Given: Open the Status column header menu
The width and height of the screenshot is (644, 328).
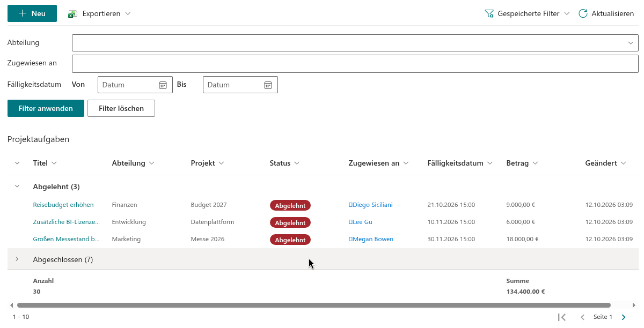Looking at the screenshot, I should tap(285, 163).
